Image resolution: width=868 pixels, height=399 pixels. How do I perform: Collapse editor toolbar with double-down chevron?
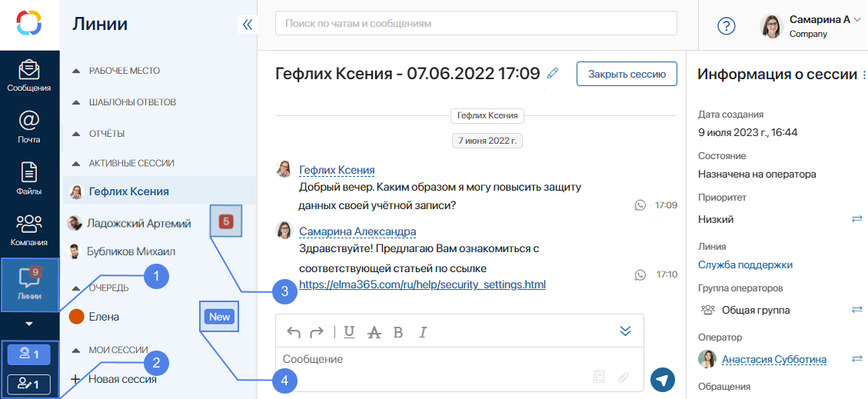626,331
